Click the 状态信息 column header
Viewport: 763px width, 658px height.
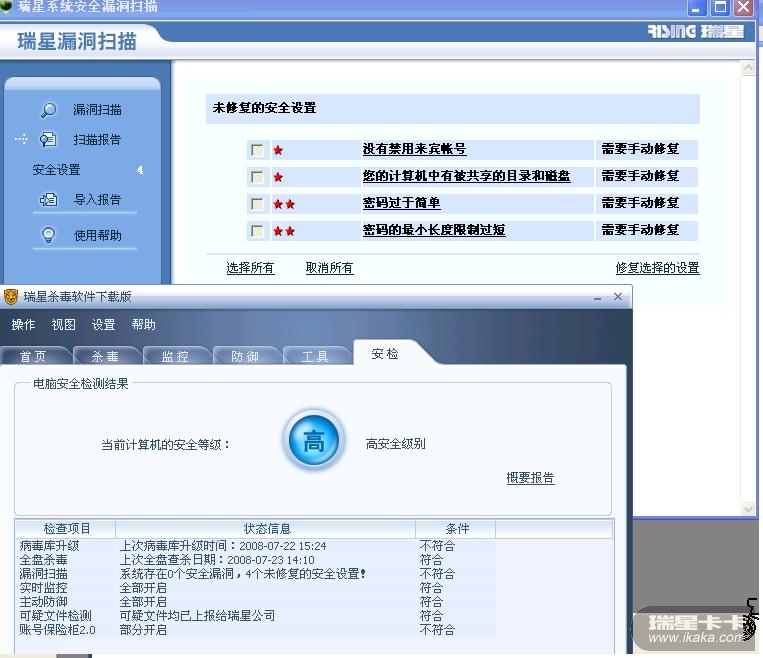tap(267, 529)
